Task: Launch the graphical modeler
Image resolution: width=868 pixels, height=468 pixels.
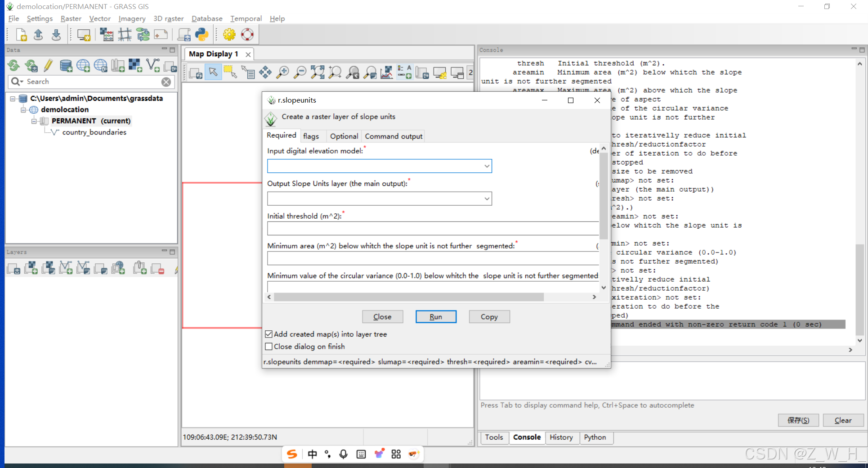Action: (x=143, y=35)
